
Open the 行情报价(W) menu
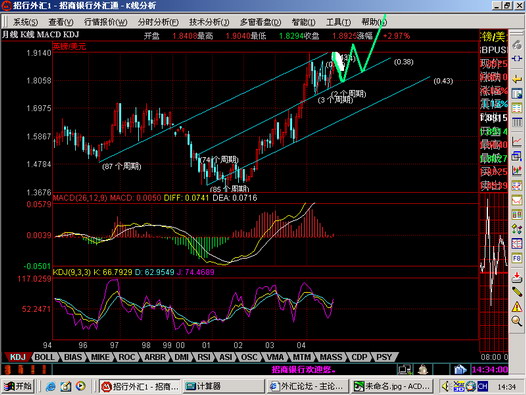105,22
